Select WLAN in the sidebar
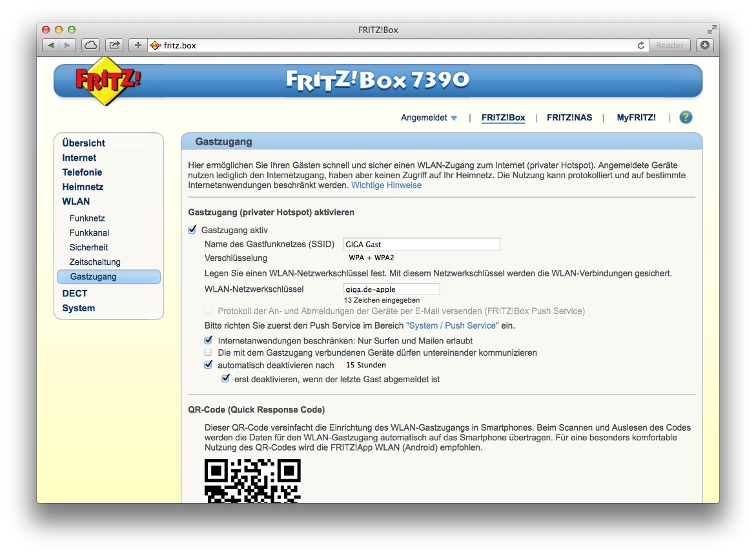756x554 pixels. point(76,201)
